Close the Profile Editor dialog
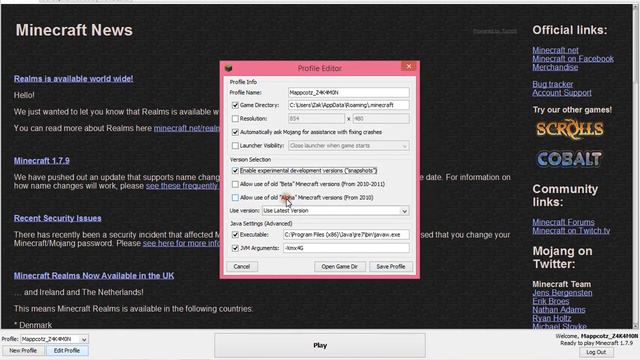 [x=409, y=66]
